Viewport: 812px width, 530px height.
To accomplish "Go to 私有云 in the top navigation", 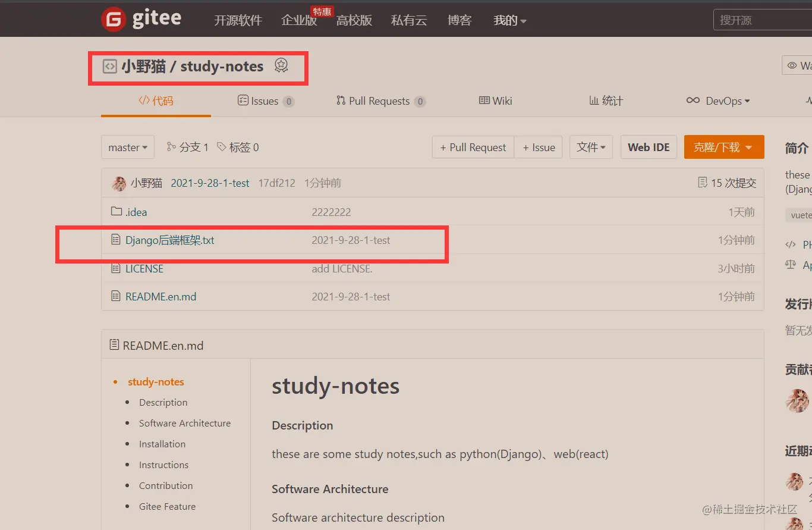I will tap(409, 20).
